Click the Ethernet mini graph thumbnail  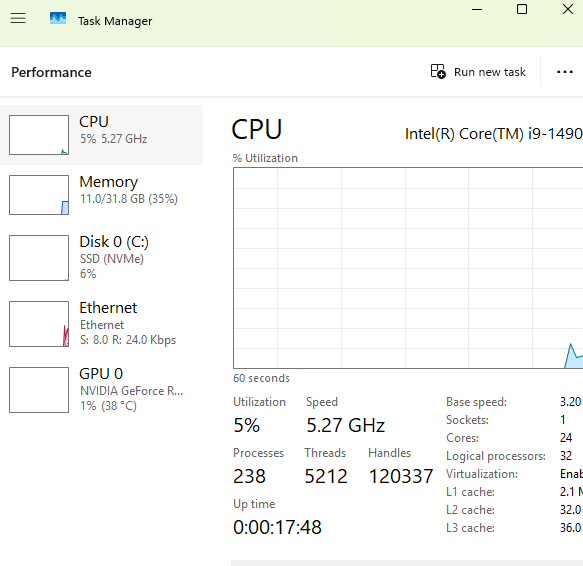39,324
